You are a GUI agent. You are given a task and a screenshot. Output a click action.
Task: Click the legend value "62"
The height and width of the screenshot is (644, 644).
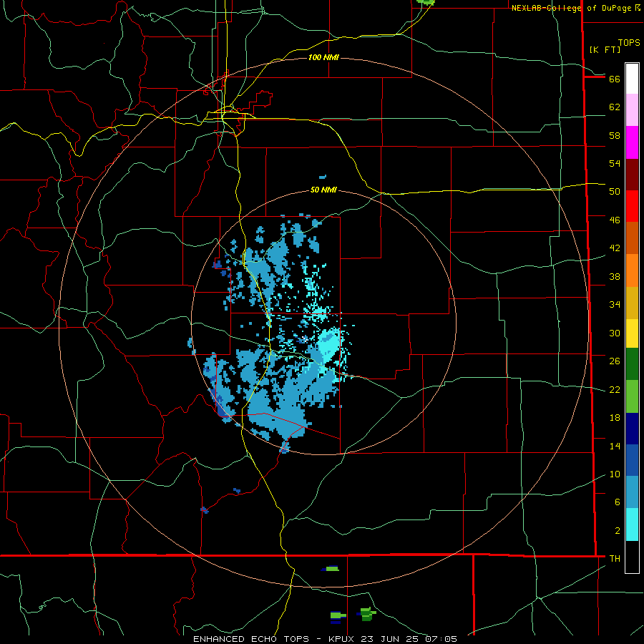[615, 107]
